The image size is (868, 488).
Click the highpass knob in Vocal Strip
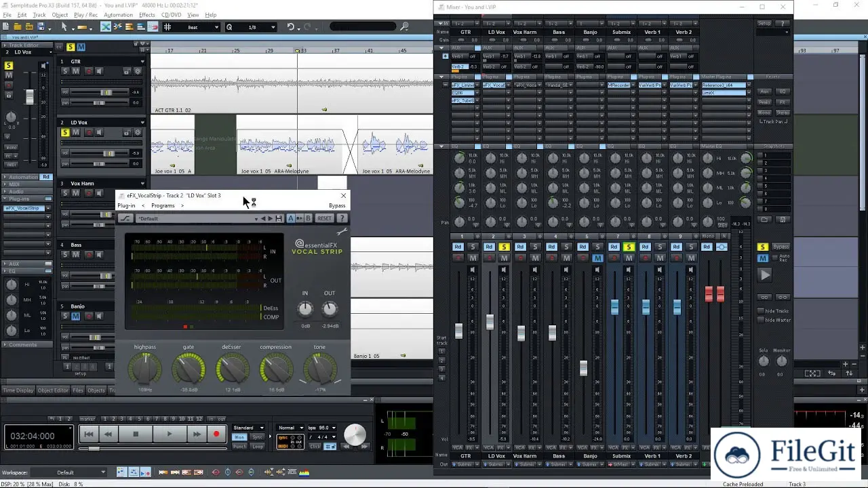click(144, 369)
